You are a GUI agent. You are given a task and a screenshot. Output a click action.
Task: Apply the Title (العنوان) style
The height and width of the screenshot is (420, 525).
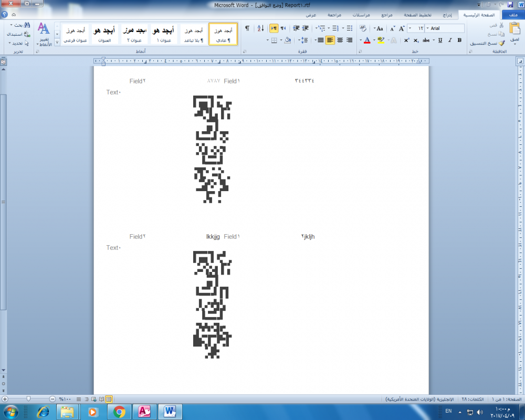click(x=104, y=34)
